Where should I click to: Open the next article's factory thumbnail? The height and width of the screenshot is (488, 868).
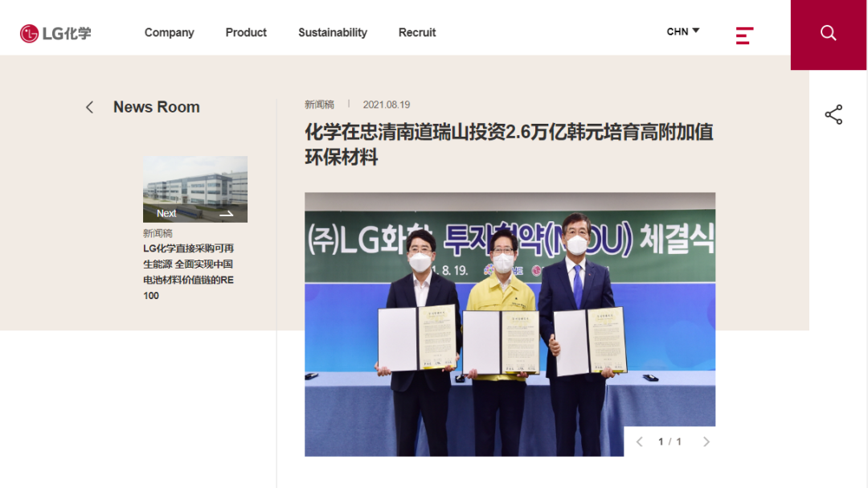pyautogui.click(x=194, y=183)
